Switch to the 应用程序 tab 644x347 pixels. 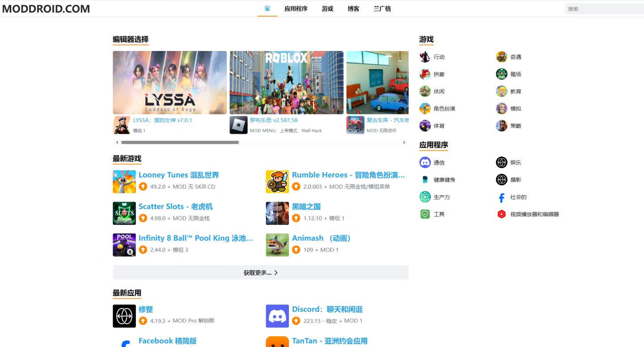pos(296,8)
